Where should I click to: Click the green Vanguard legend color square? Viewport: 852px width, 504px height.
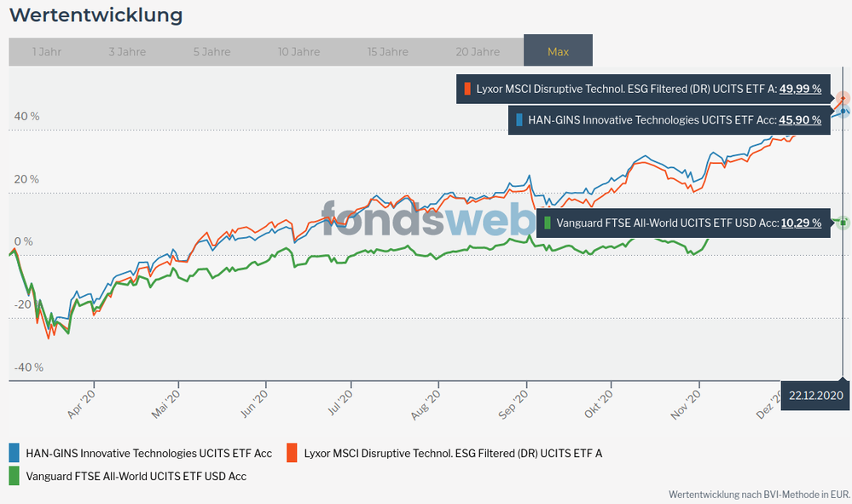tap(14, 476)
